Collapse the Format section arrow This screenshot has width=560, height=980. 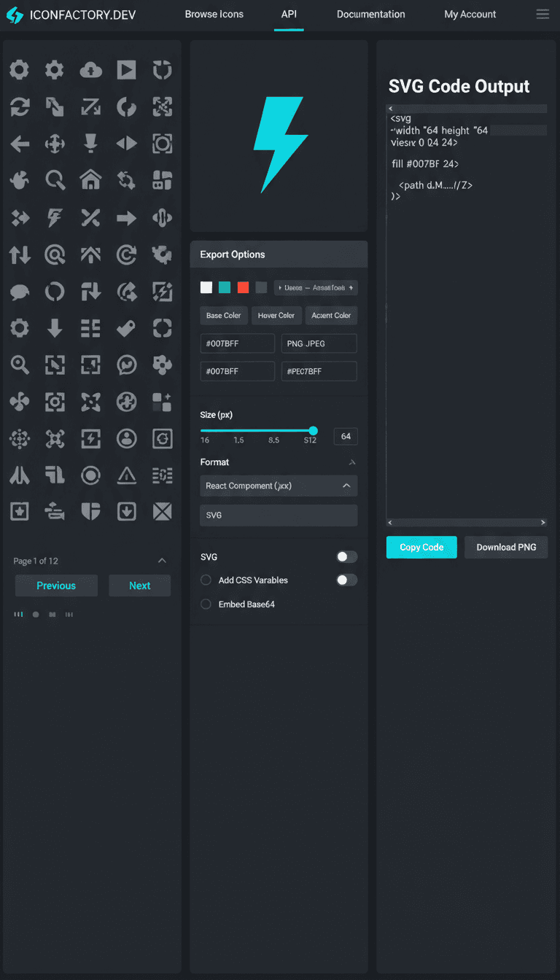tap(352, 462)
